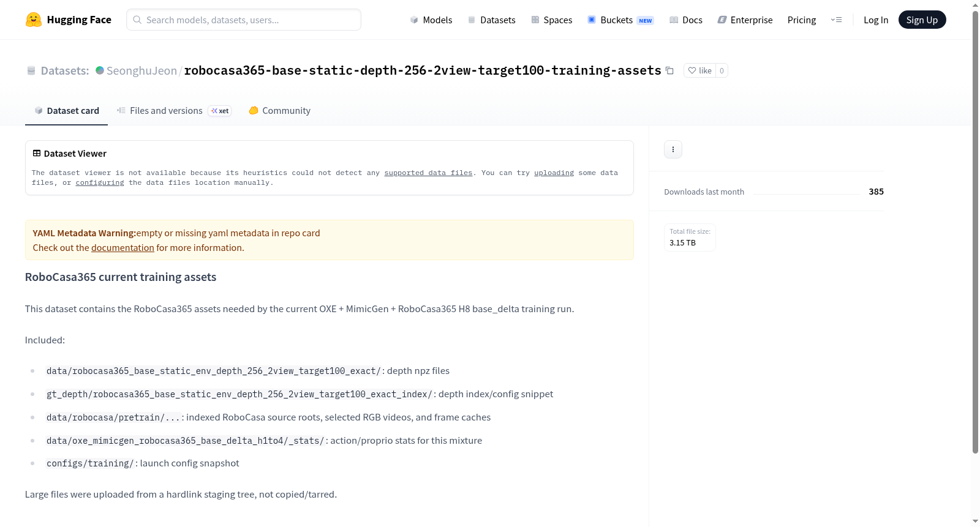The height and width of the screenshot is (527, 980).
Task: Click the Dataset Viewer heading
Action: tap(75, 154)
